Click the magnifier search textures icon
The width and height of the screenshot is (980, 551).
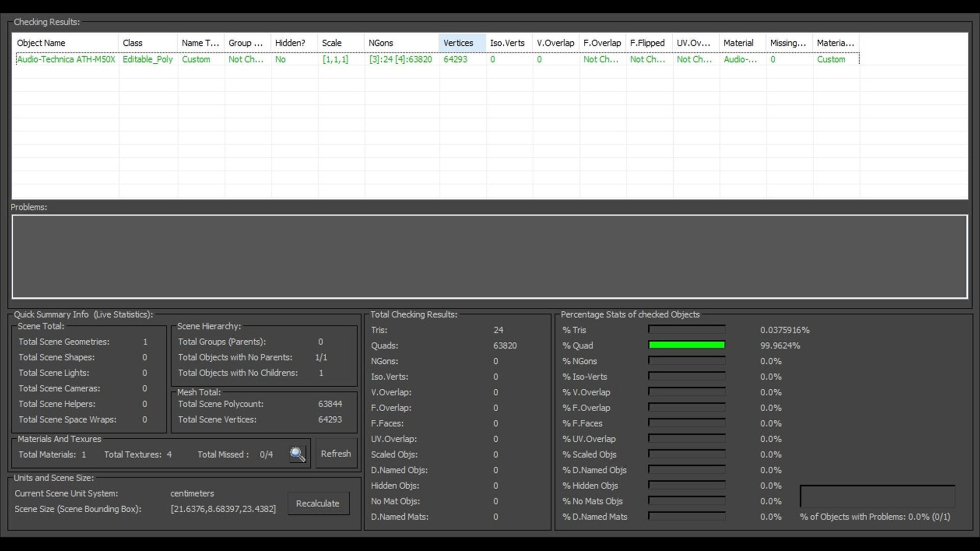298,454
